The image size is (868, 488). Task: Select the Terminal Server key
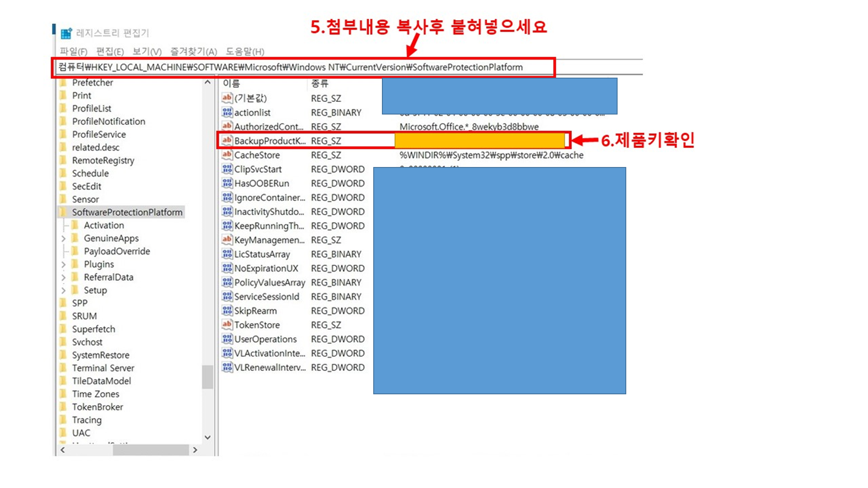pos(103,368)
